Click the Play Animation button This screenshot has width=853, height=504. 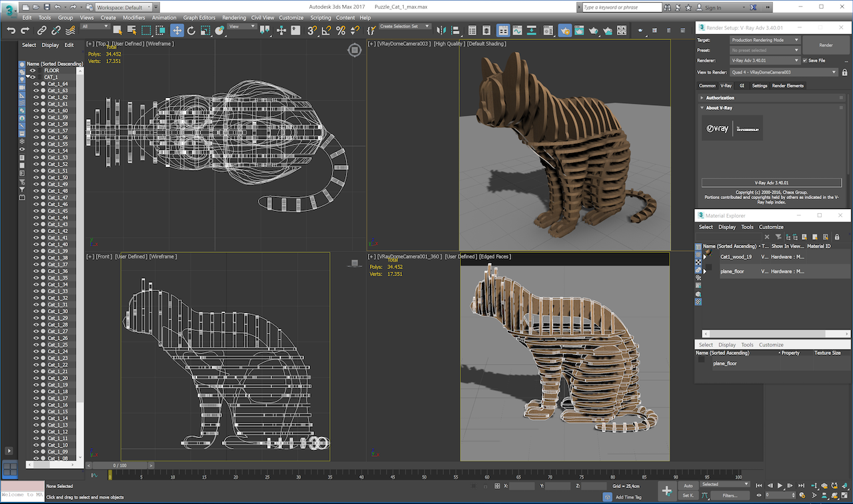click(x=780, y=486)
